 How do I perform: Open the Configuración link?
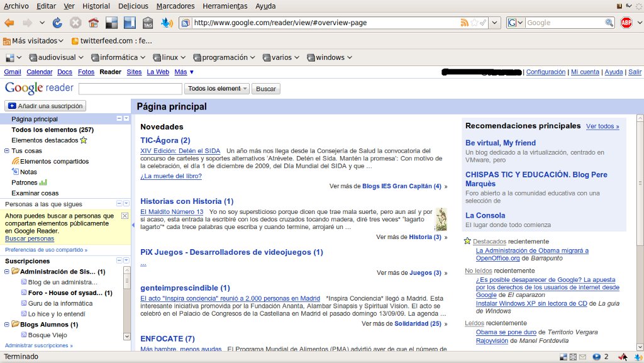[545, 72]
